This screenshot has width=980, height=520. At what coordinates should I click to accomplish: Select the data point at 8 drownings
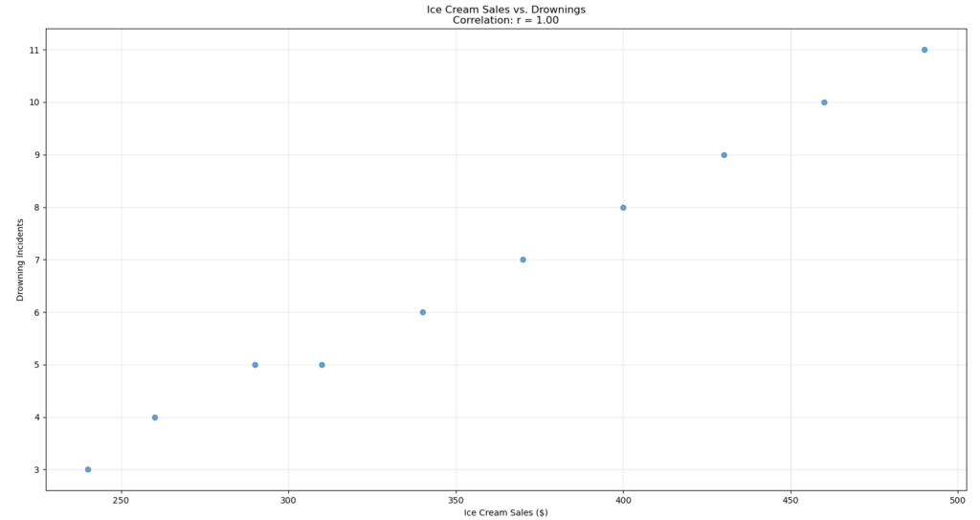click(623, 208)
